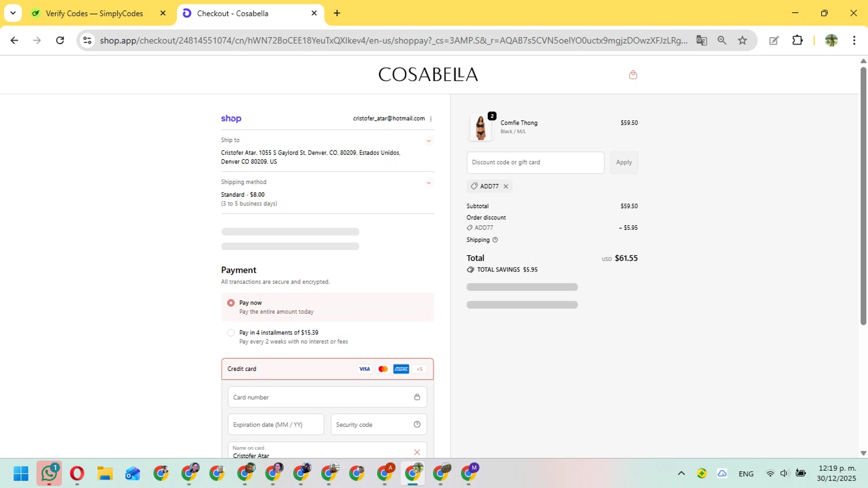Click the Cosabella logo
The image size is (868, 488).
tap(428, 75)
